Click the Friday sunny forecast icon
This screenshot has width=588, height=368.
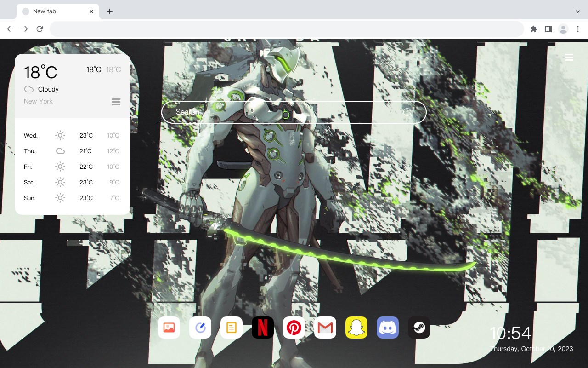point(60,167)
